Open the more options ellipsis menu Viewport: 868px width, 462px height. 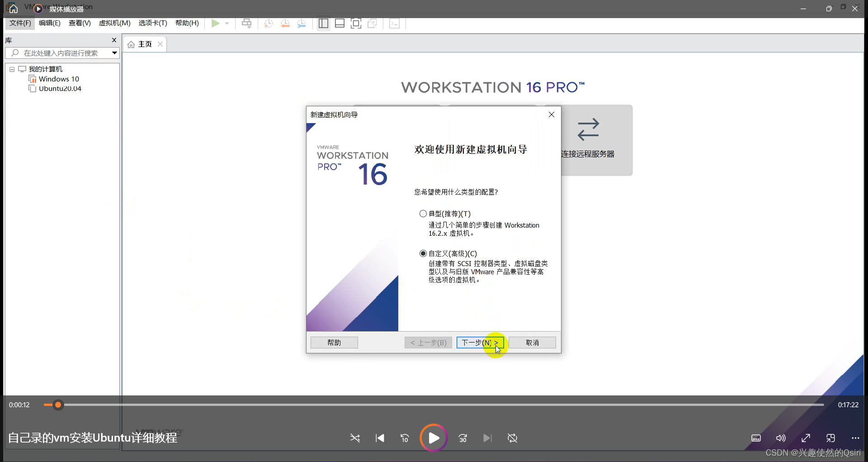tap(855, 438)
